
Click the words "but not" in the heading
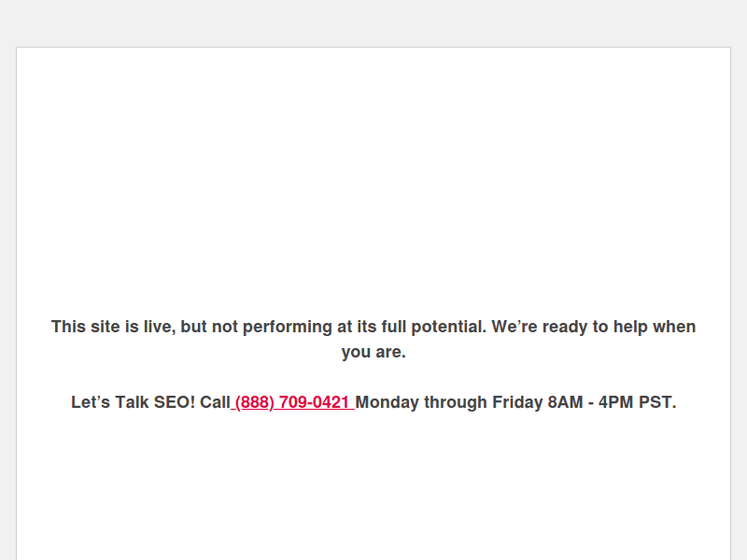coord(209,327)
